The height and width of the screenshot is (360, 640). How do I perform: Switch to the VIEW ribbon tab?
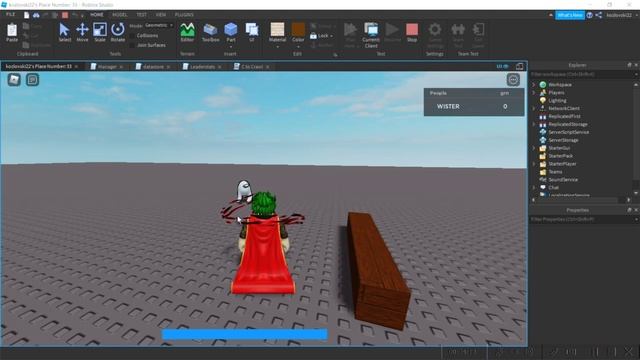click(161, 15)
